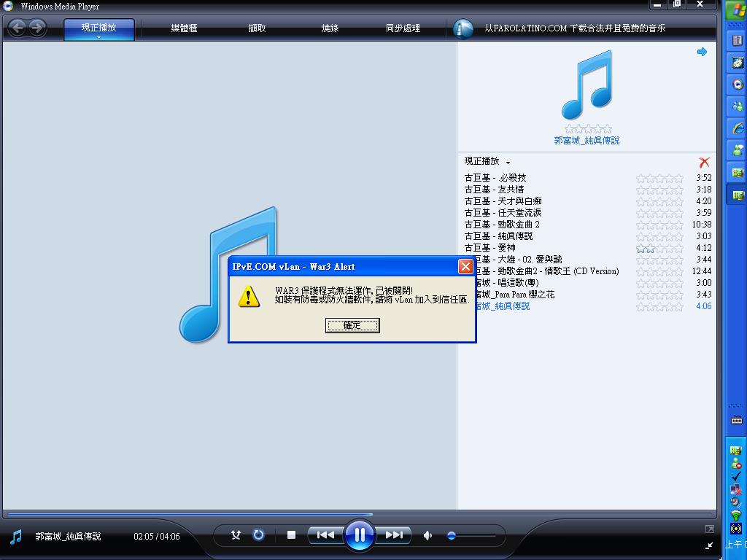Click the seek progress bar
Viewport: 747px width, 560px height.
pos(360,514)
